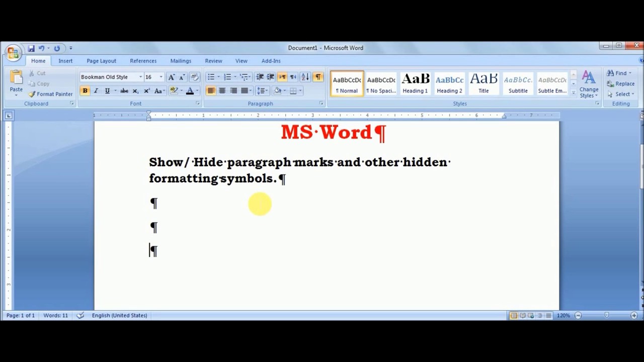Apply the Subtitle style
This screenshot has width=644, height=362.
click(518, 83)
